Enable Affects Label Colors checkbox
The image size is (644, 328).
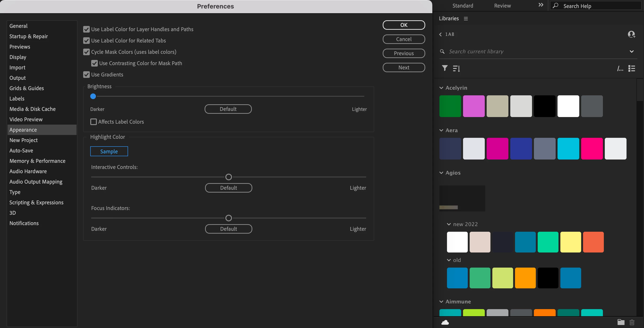click(x=94, y=122)
